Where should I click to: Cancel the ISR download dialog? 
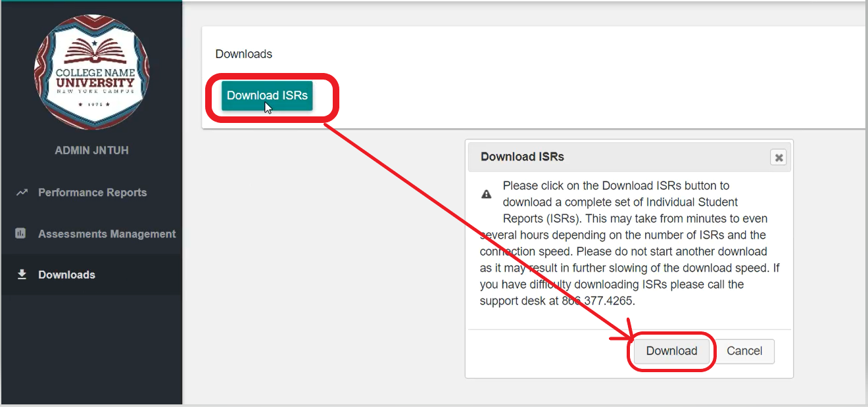click(x=744, y=351)
